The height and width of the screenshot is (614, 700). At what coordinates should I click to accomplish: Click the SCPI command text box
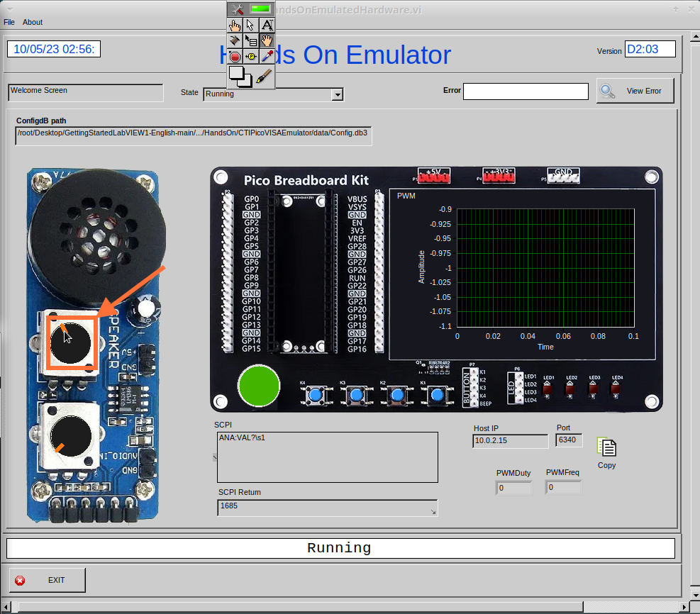[x=327, y=457]
